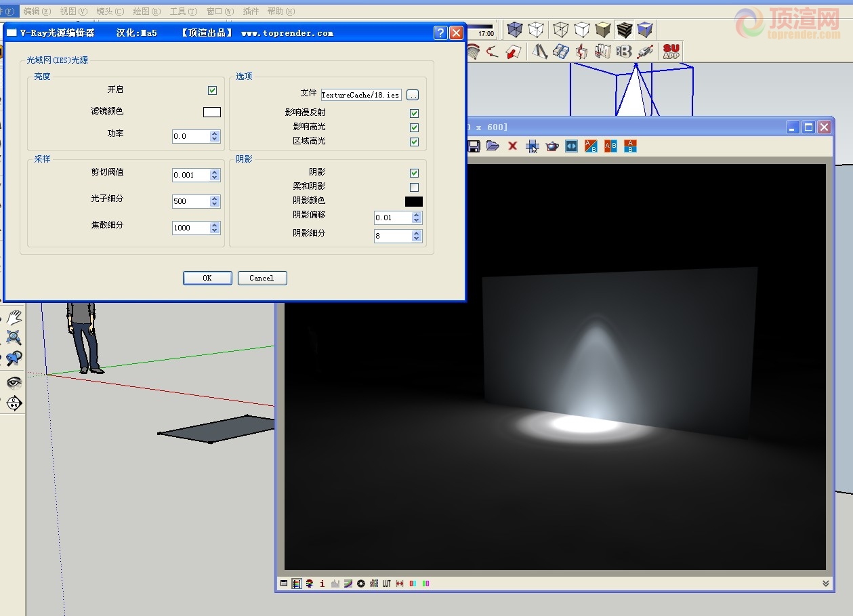Uncheck the 影响高光 checkbox

[414, 127]
